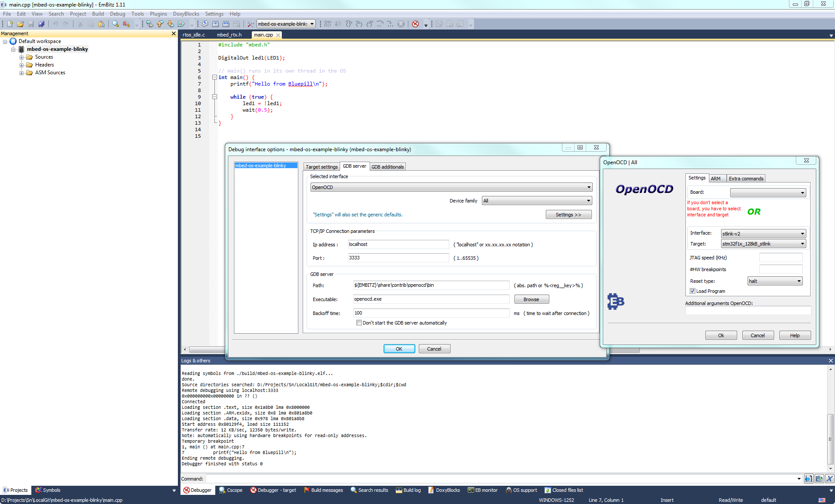Click the Backoff time input field
The image size is (835, 504).
[x=431, y=313]
